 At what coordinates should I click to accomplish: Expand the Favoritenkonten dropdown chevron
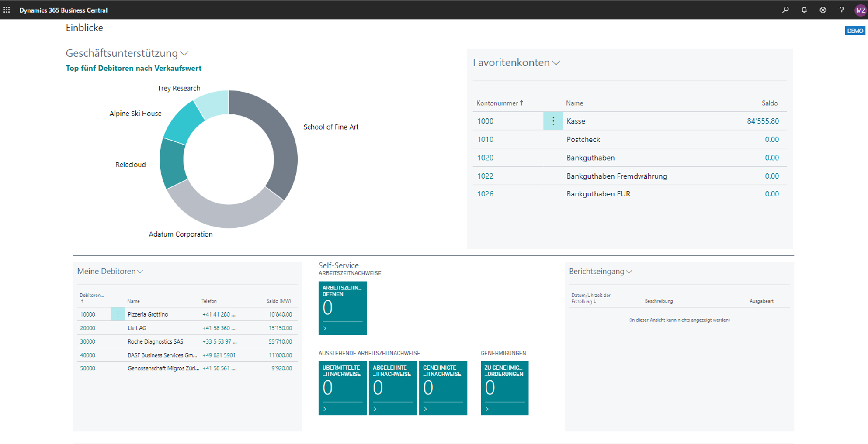point(556,63)
